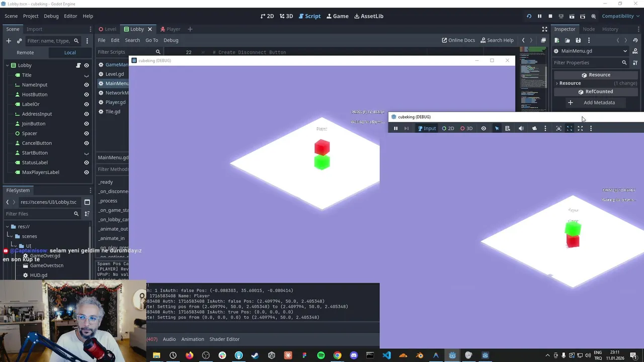Pause the running project

coord(539,16)
